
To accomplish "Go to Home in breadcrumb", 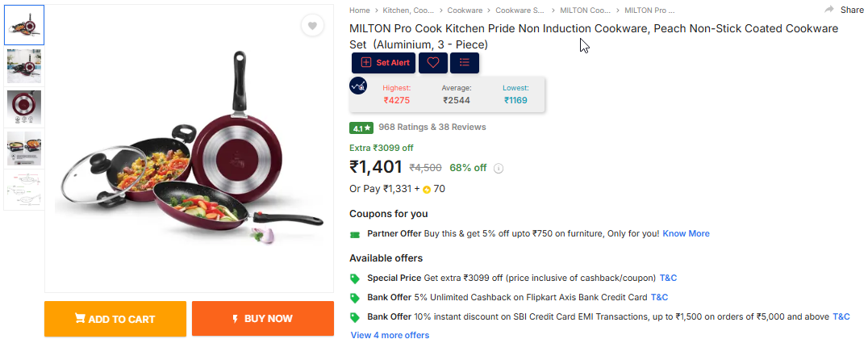I will [x=359, y=10].
